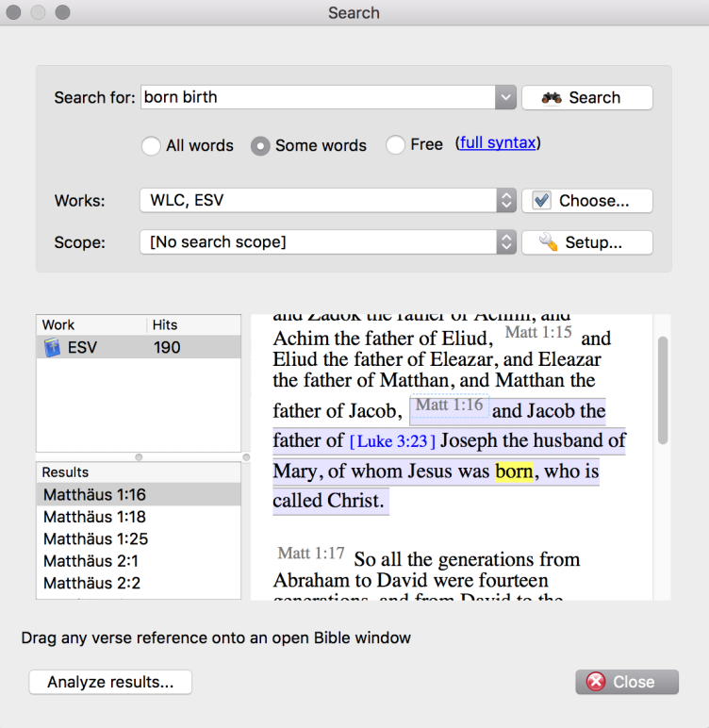This screenshot has width=709, height=728.
Task: Click the verse text vertical scrollbar
Action: click(662, 389)
